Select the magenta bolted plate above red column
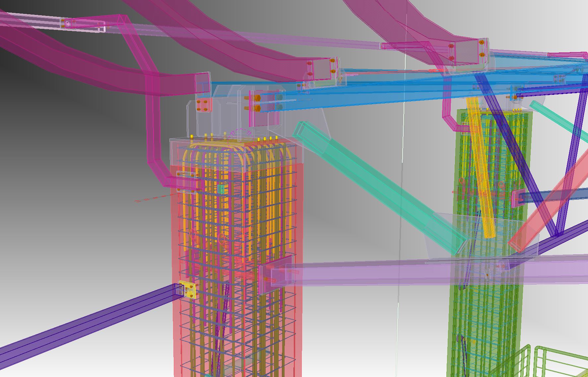The height and width of the screenshot is (377, 588). pyautogui.click(x=202, y=105)
